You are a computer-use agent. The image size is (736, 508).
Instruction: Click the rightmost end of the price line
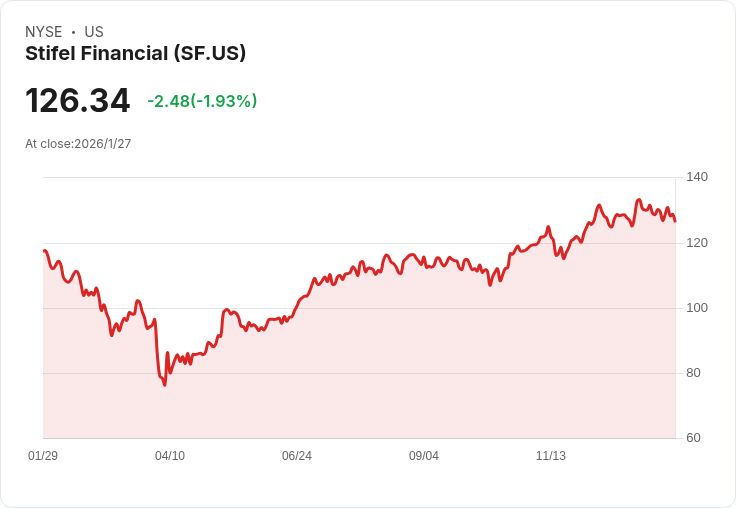click(675, 221)
